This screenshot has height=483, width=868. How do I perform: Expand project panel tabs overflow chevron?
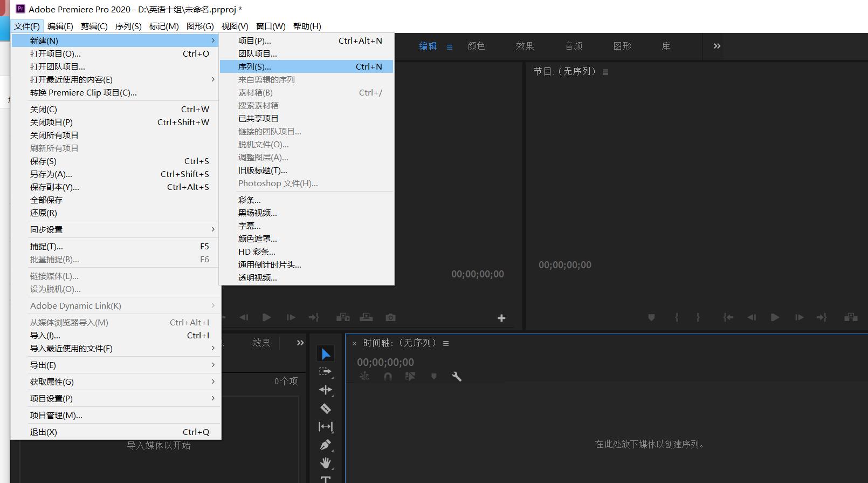point(300,343)
